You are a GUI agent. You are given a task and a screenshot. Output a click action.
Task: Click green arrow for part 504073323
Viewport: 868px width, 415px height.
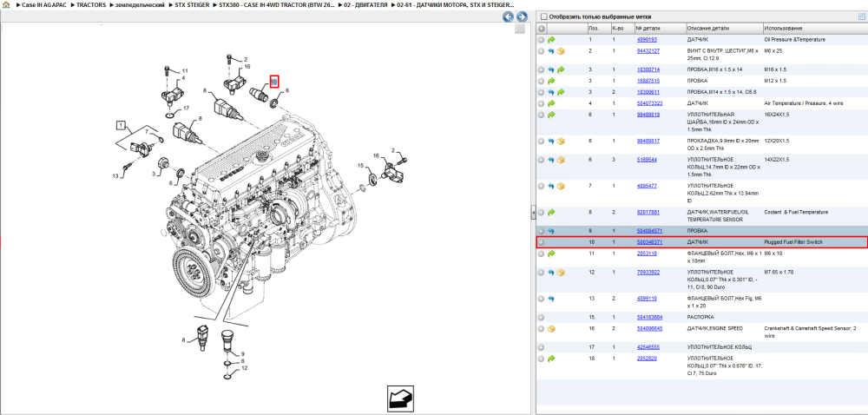coord(551,103)
